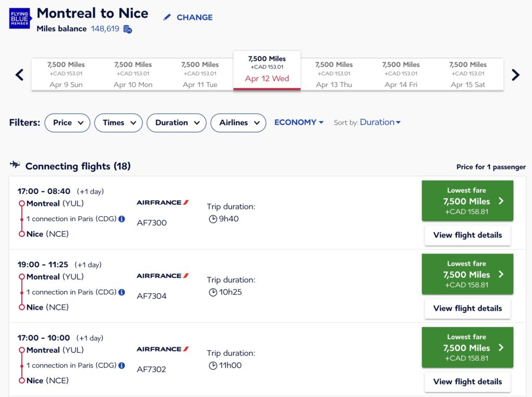View flight details for flight AF7300
This screenshot has height=397, width=532.
point(467,235)
